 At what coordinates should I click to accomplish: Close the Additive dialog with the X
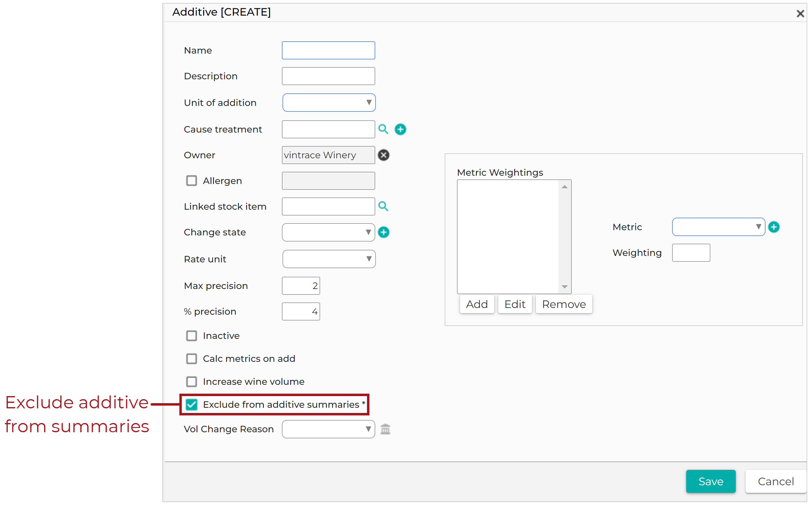(800, 13)
